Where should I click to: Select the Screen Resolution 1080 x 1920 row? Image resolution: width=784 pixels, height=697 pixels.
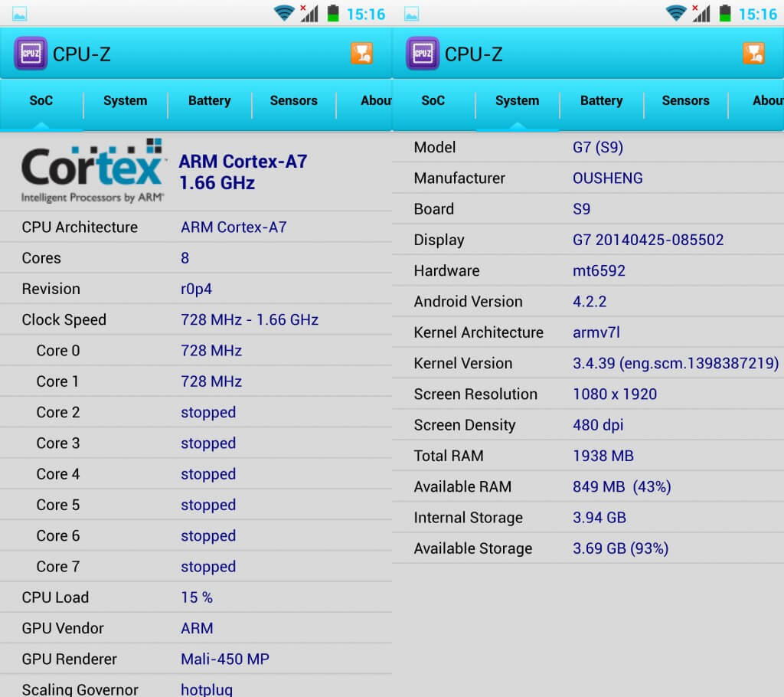(x=588, y=394)
